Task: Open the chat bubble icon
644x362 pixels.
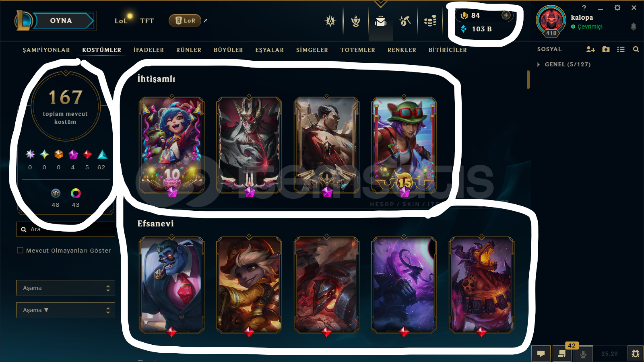Action: pyautogui.click(x=541, y=354)
